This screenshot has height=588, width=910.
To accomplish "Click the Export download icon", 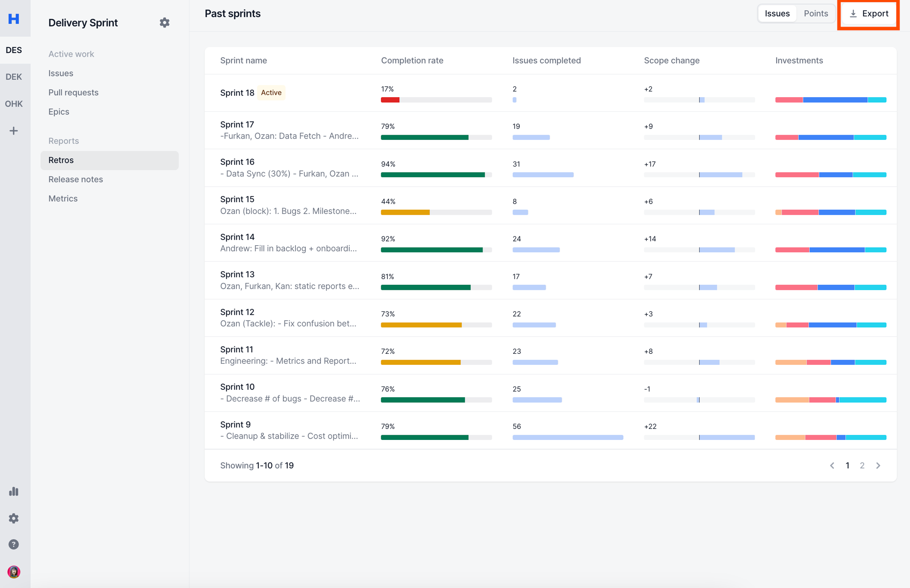I will tap(853, 14).
